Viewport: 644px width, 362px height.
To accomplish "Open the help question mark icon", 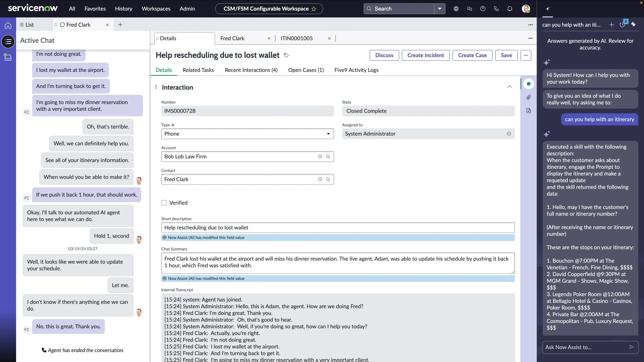I will coord(483,9).
